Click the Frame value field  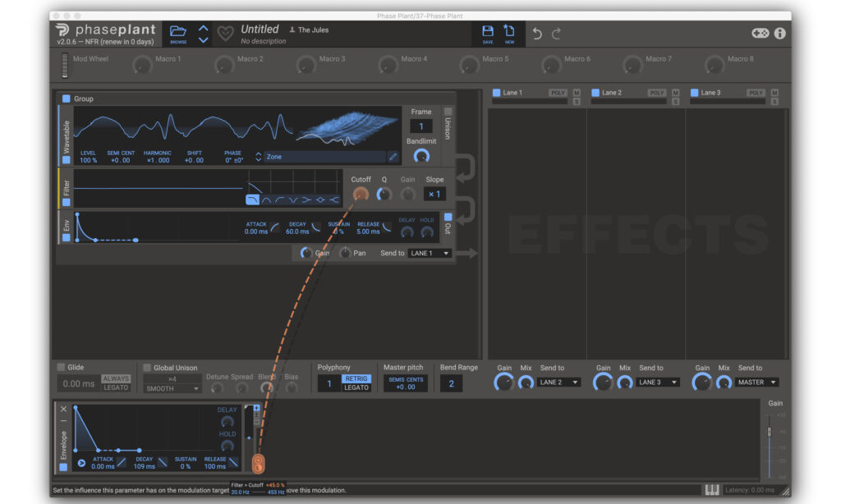421,126
